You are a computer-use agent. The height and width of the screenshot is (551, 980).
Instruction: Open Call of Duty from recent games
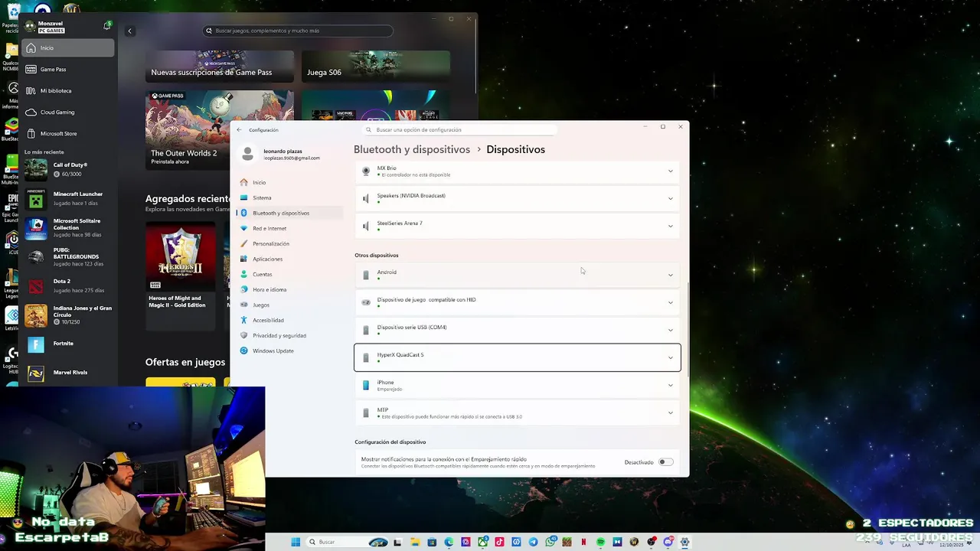coord(68,170)
